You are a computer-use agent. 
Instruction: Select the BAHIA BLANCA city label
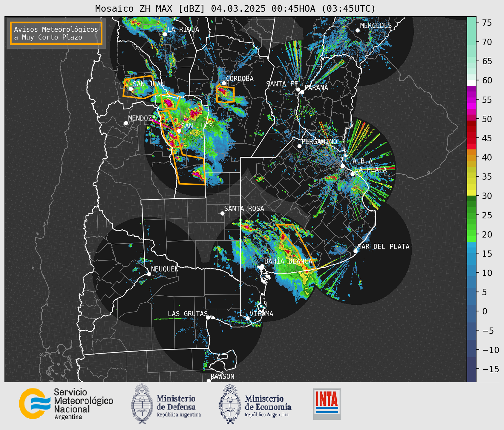tap(288, 261)
